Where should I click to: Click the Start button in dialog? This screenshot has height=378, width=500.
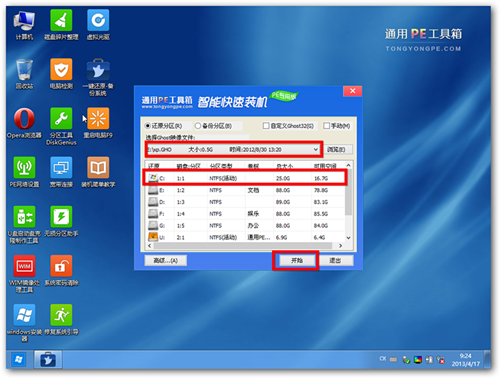pyautogui.click(x=297, y=260)
